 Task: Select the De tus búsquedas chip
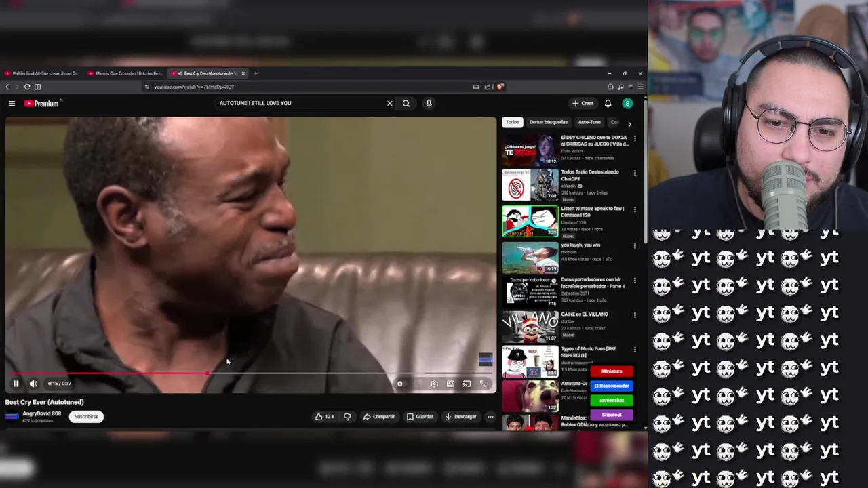[549, 122]
